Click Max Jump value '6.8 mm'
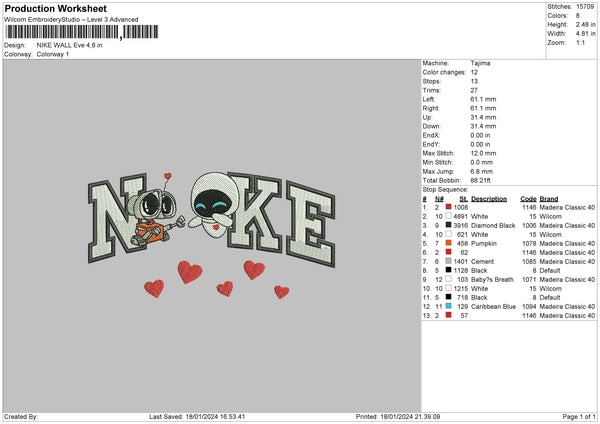The width and height of the screenshot is (600, 424). click(482, 171)
